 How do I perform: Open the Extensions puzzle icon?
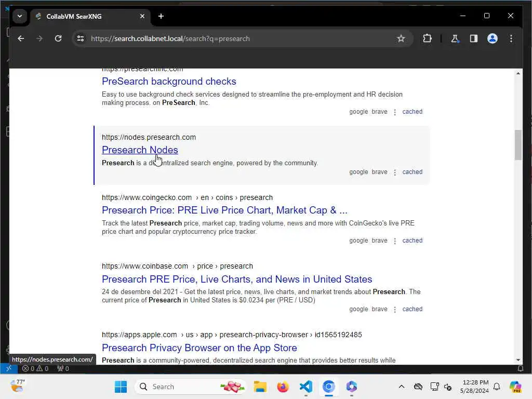click(x=427, y=38)
